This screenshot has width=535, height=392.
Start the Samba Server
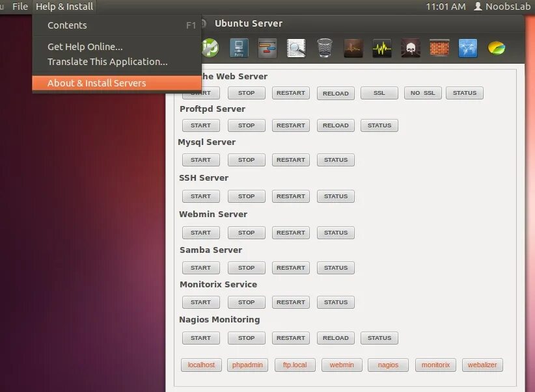click(x=200, y=268)
